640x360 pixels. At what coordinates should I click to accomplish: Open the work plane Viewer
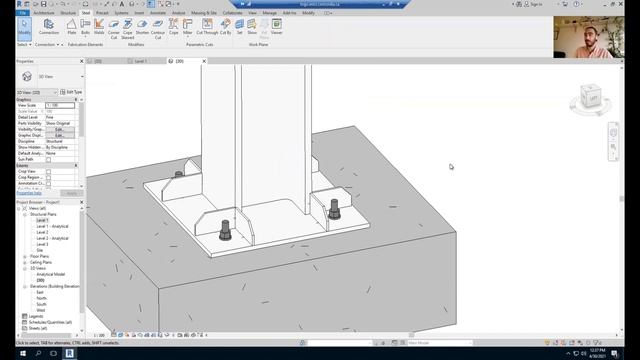(277, 27)
